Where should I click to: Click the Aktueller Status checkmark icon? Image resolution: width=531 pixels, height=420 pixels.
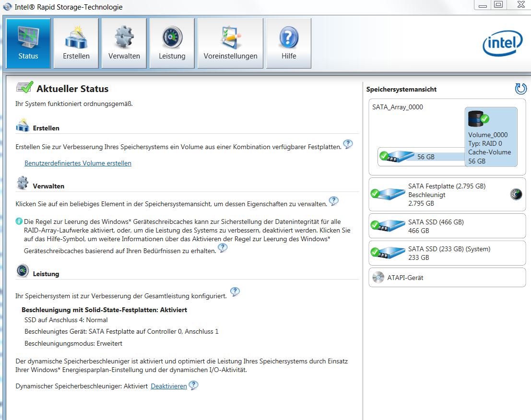tap(25, 88)
